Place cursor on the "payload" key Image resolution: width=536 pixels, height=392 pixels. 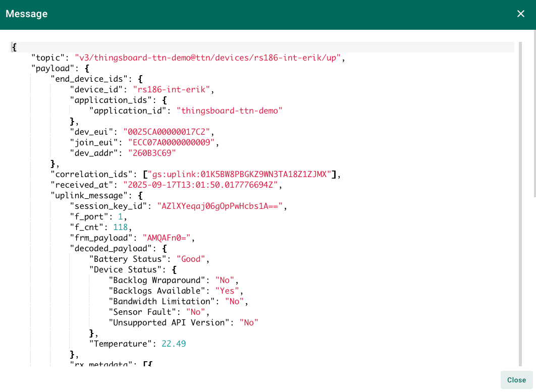[53, 68]
